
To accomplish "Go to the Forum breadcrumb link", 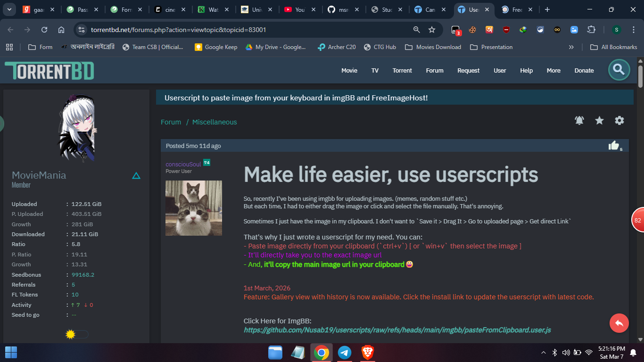I will coord(171,122).
